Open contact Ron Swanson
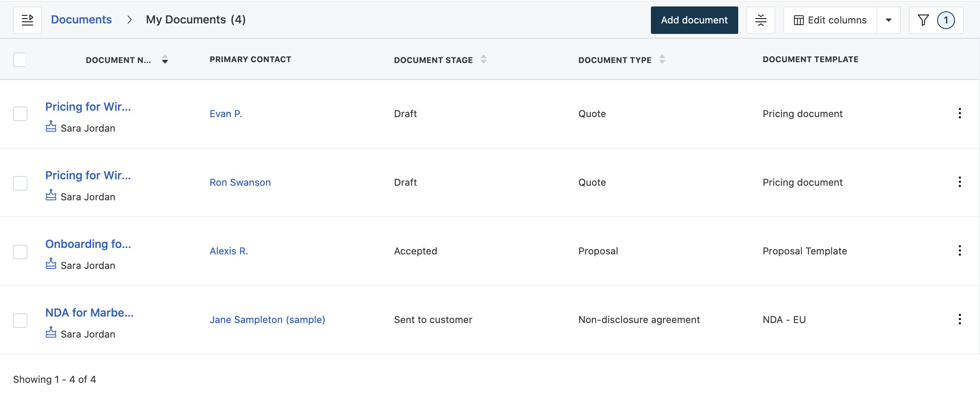 point(240,183)
